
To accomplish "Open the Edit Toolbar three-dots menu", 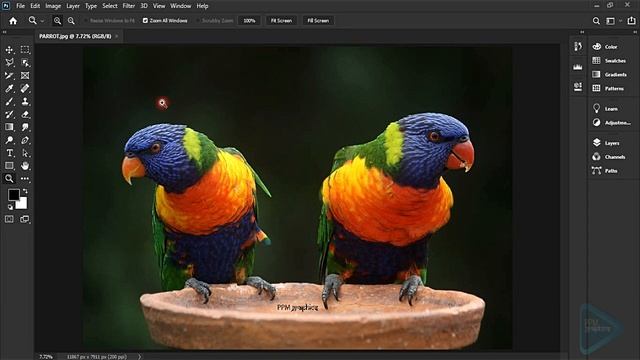I will point(25,178).
